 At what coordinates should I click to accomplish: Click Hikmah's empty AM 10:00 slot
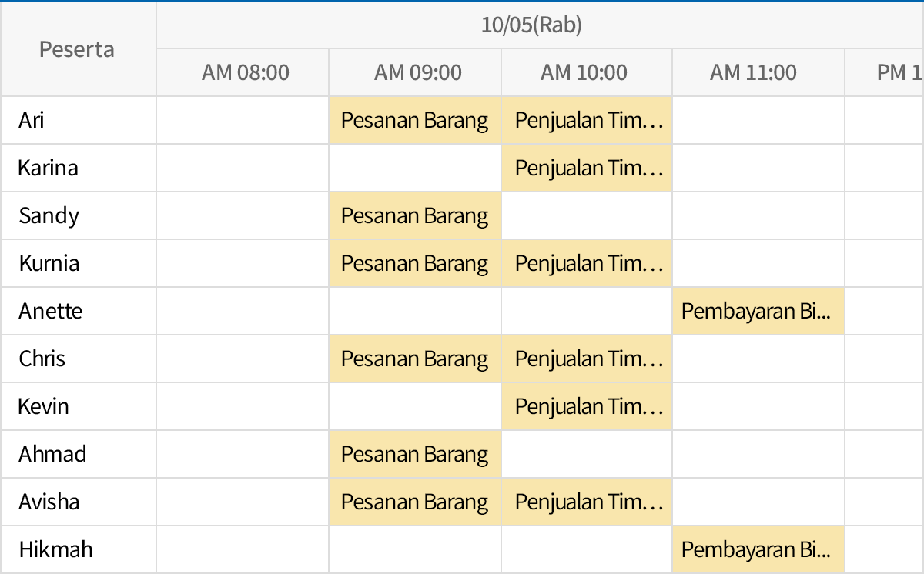(586, 549)
